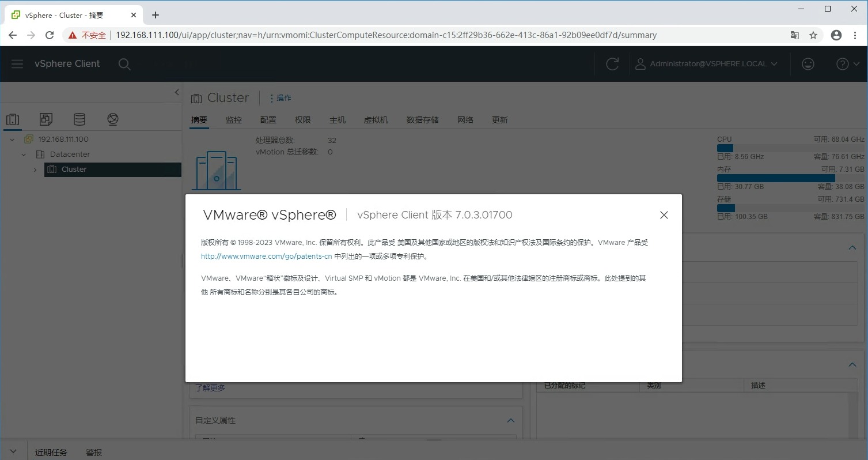Select VMs and Templates inventory icon
Image resolution: width=868 pixels, height=460 pixels.
[46, 119]
